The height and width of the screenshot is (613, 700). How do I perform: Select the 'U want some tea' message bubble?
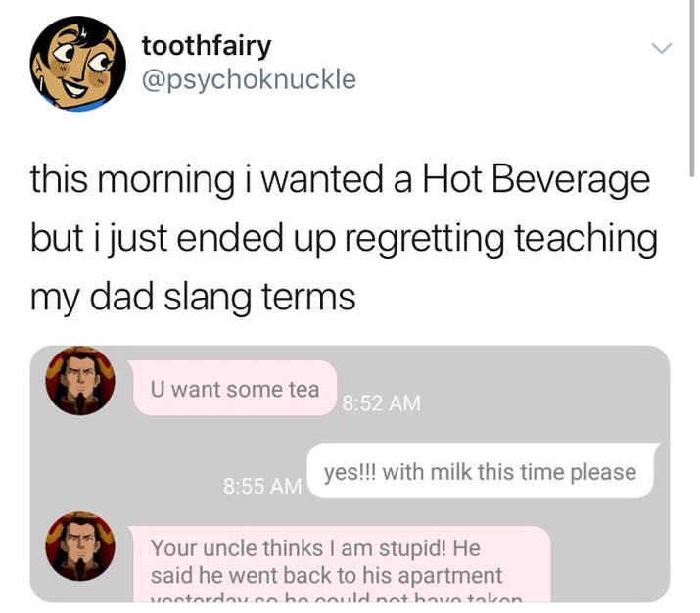click(x=235, y=389)
